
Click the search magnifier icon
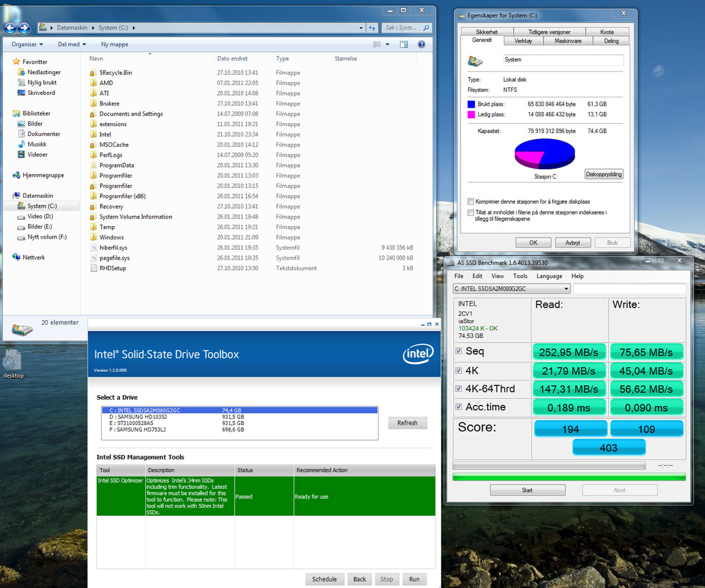tap(426, 28)
